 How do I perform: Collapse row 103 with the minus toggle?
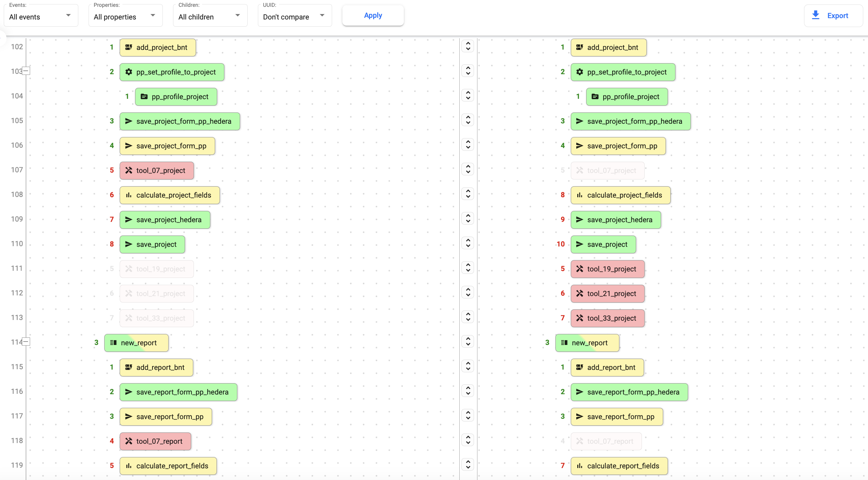[26, 71]
